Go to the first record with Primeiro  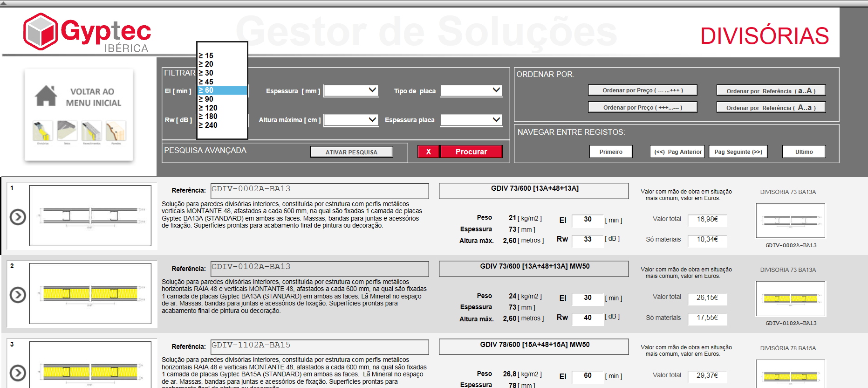(611, 152)
